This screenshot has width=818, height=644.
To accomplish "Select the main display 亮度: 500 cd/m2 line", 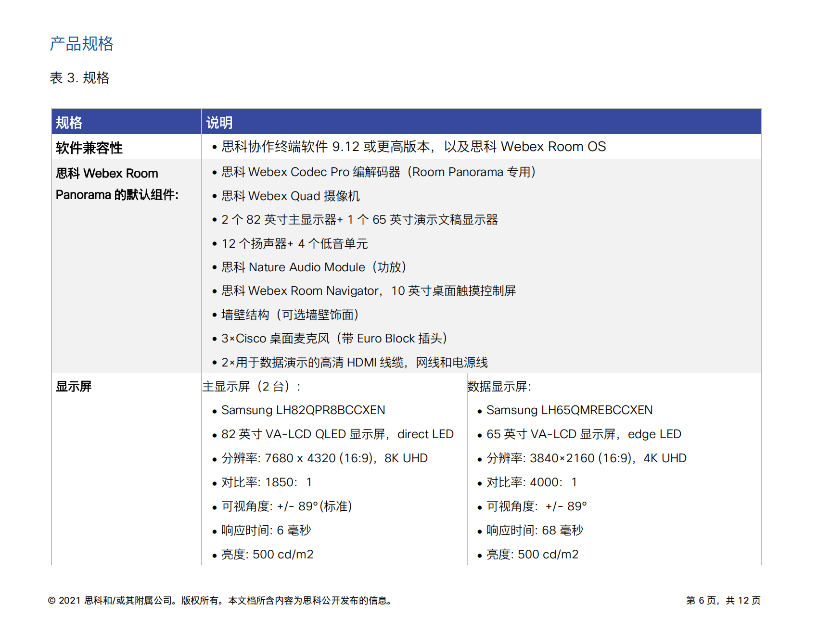I will point(267,555).
